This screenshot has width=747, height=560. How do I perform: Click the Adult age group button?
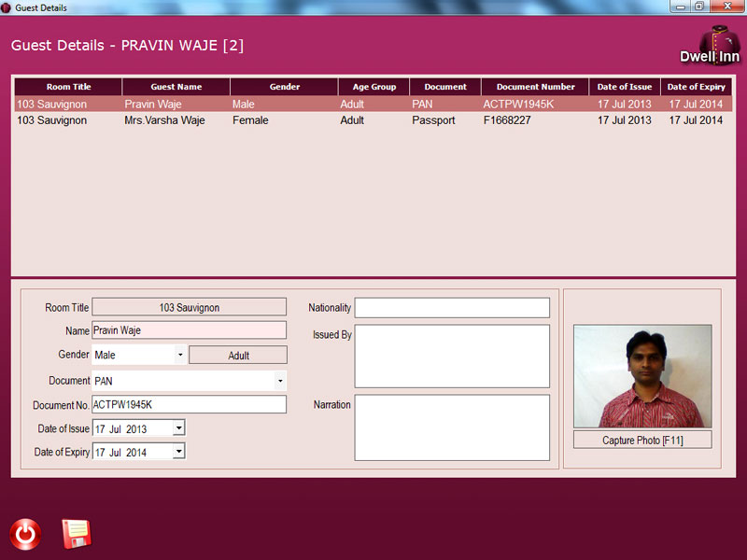pos(238,356)
